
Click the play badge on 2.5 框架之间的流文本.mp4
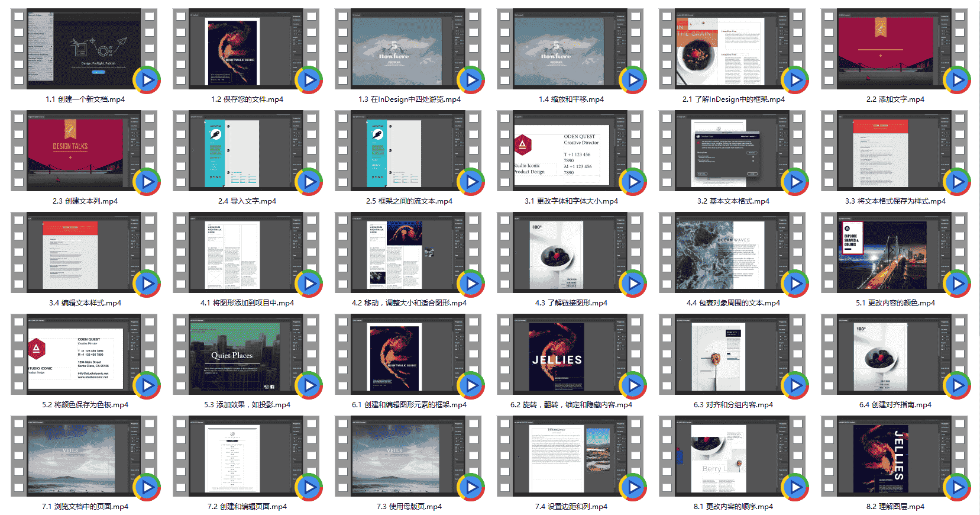click(471, 182)
